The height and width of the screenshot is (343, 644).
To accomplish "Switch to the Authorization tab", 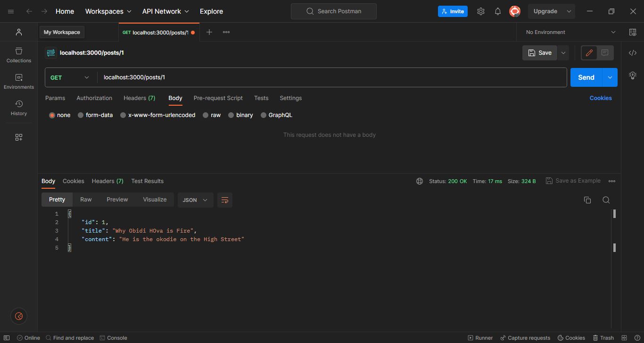I will click(94, 98).
